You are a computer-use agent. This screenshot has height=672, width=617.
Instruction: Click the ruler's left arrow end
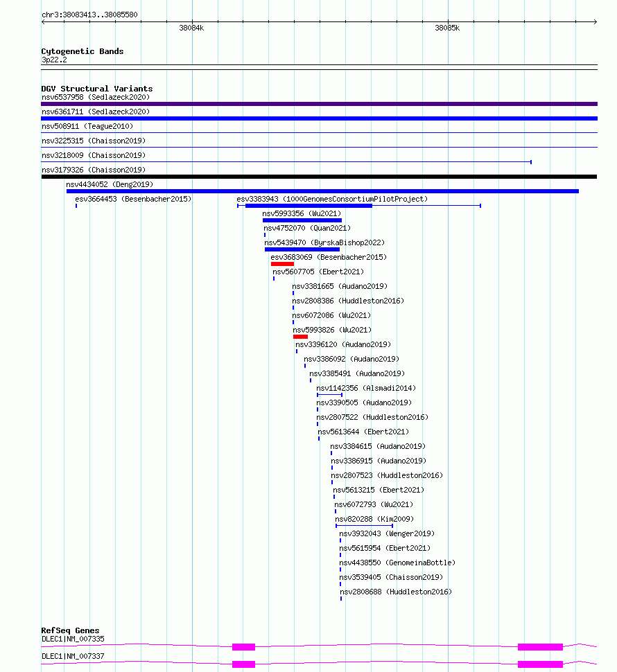pos(43,22)
